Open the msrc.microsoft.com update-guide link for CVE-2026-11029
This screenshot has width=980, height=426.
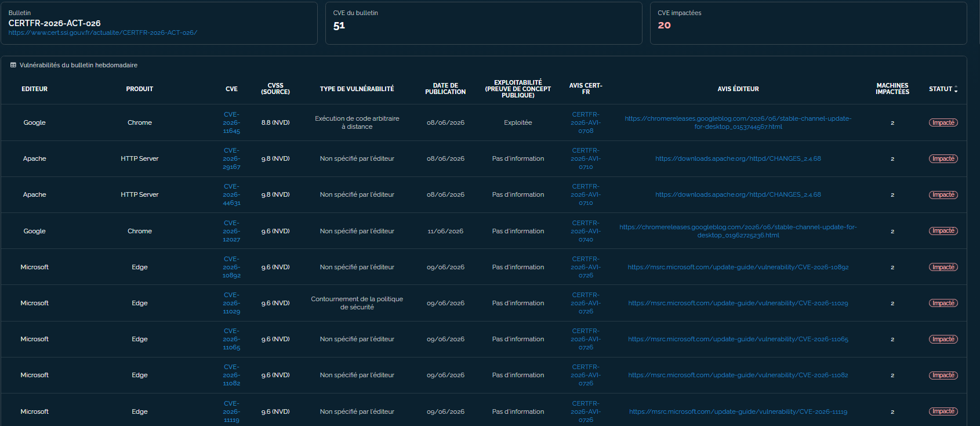pos(738,303)
